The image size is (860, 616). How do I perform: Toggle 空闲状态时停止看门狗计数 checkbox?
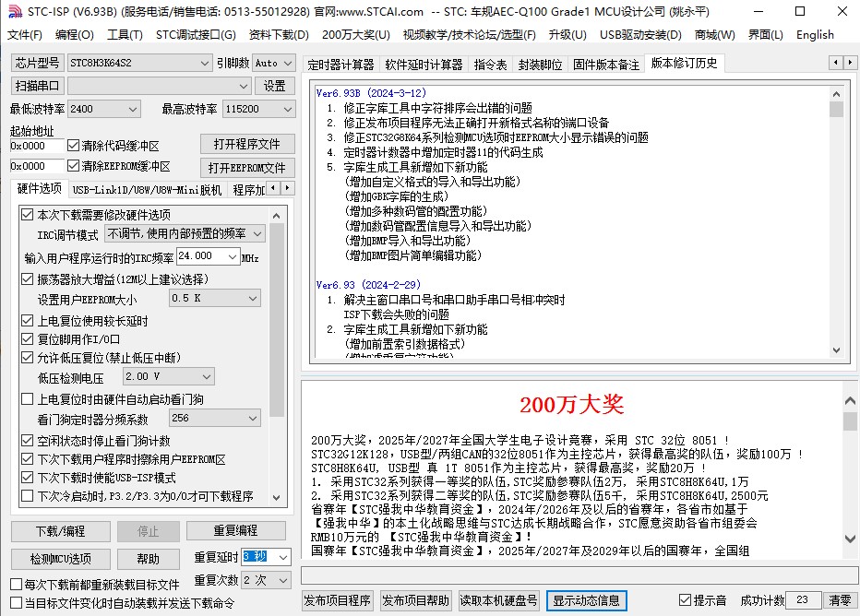pos(27,441)
